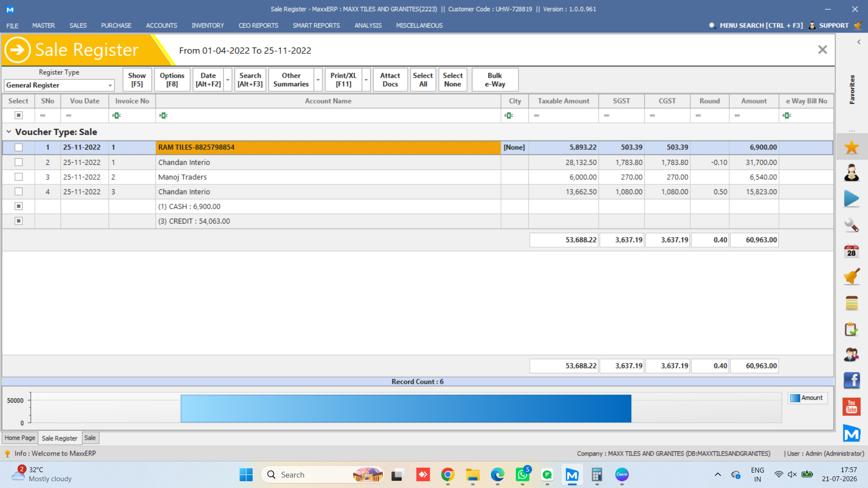868x488 pixels.
Task: Open the Facebook sidebar icon
Action: pos(851,380)
